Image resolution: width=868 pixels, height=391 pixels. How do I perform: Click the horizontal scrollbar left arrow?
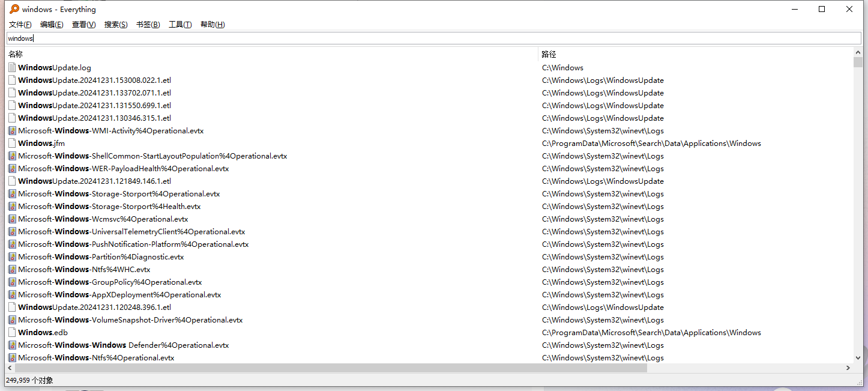point(11,368)
